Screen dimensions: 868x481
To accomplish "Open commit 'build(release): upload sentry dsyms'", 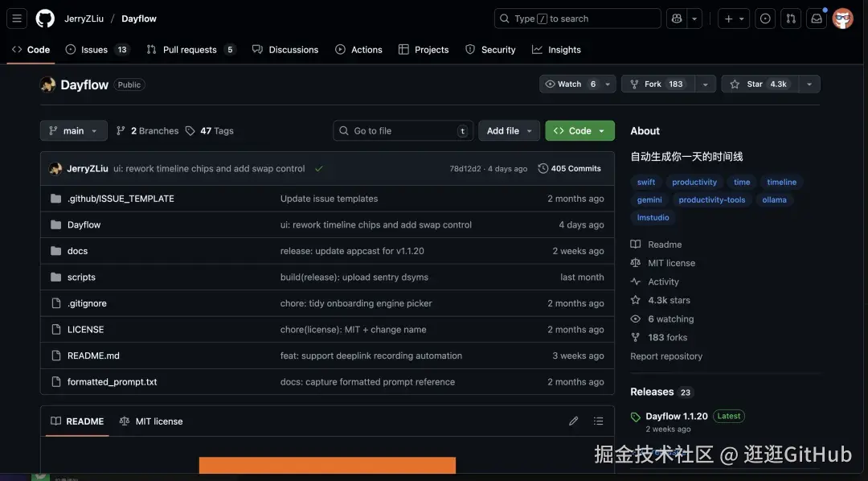I will point(354,277).
